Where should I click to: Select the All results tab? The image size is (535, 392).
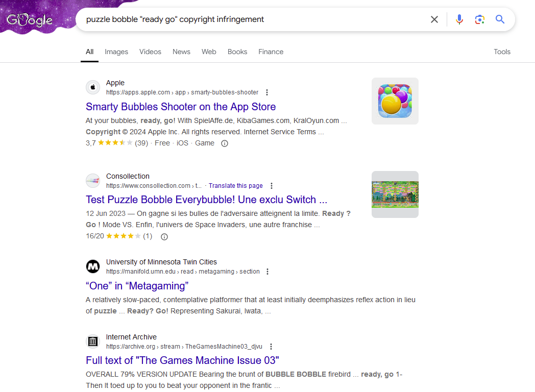click(89, 52)
